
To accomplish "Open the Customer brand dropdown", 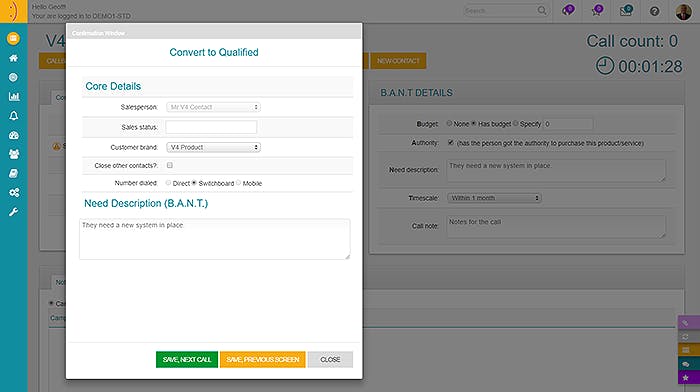I will click(x=213, y=147).
